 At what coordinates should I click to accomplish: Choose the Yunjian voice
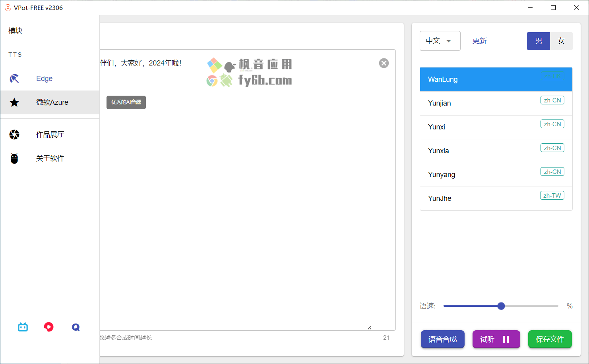(496, 103)
